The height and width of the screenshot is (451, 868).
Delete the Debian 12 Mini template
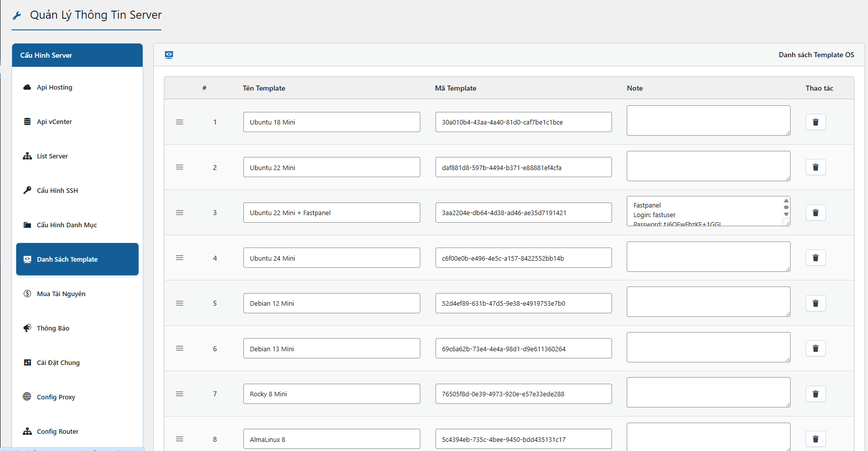[815, 303]
